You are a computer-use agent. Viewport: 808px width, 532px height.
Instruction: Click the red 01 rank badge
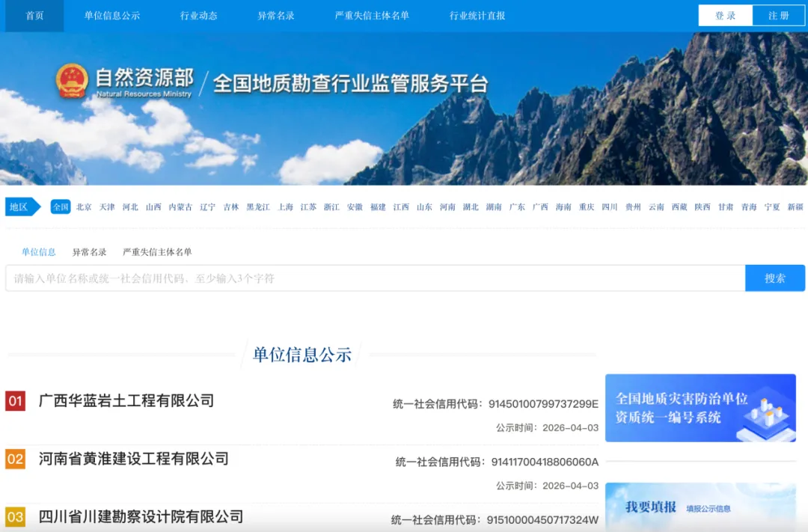(x=16, y=401)
